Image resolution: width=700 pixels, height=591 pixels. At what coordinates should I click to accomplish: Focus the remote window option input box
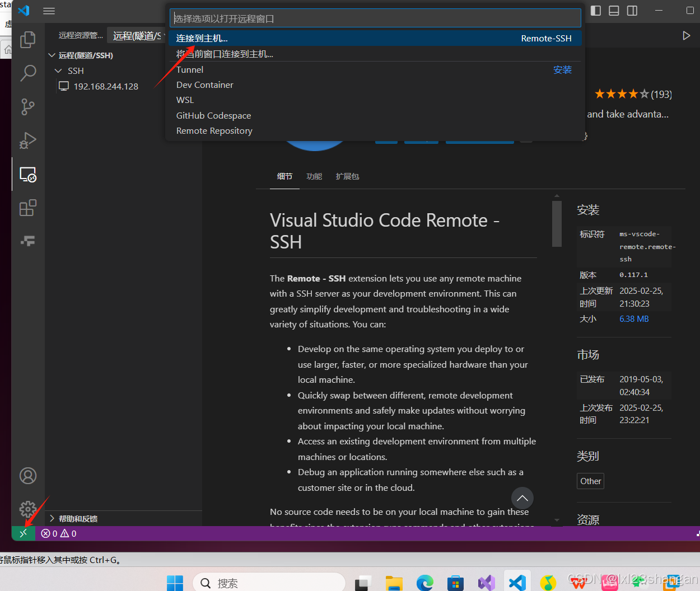[x=375, y=18]
